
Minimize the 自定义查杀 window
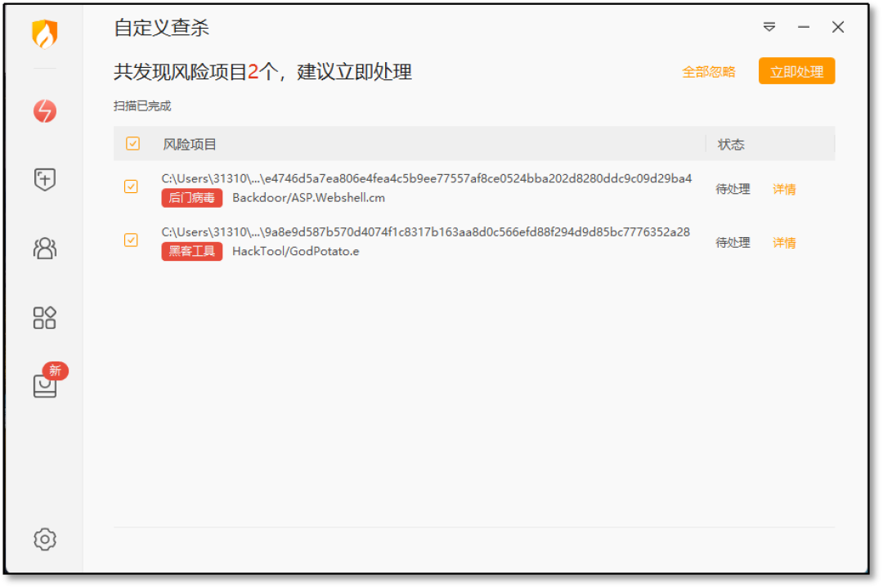click(804, 26)
